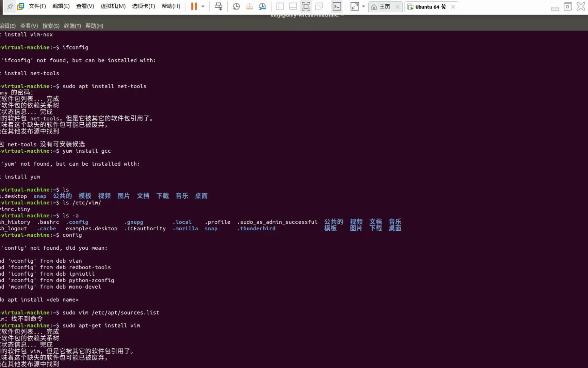Expand the stretch display dropdown arrow
The width and height of the screenshot is (588, 368).
pos(363,6)
